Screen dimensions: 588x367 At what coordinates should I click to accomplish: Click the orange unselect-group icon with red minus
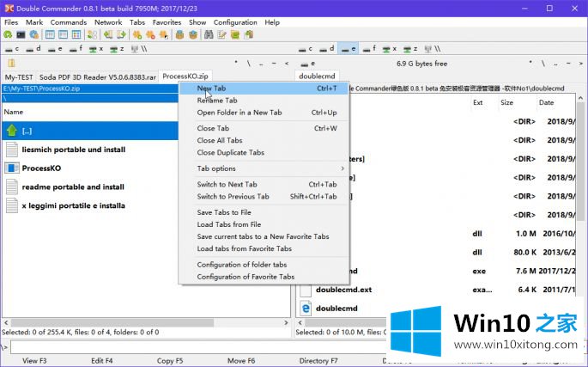tap(150, 35)
